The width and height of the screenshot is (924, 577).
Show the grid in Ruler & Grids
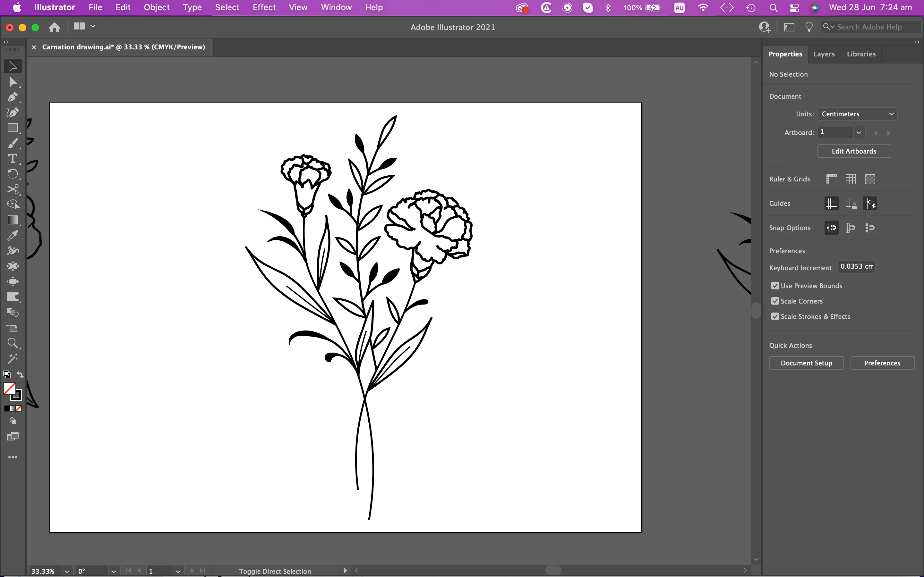[850, 179]
